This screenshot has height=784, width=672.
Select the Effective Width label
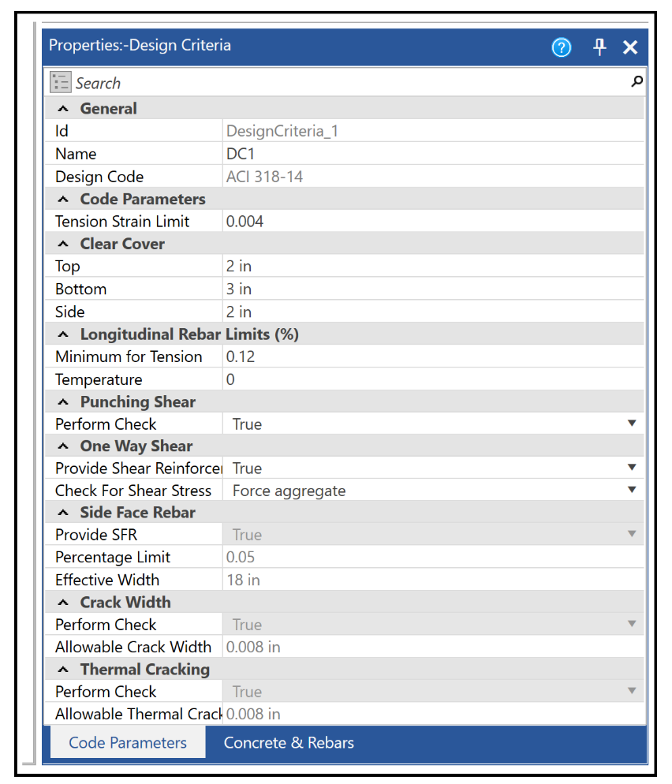click(x=107, y=580)
